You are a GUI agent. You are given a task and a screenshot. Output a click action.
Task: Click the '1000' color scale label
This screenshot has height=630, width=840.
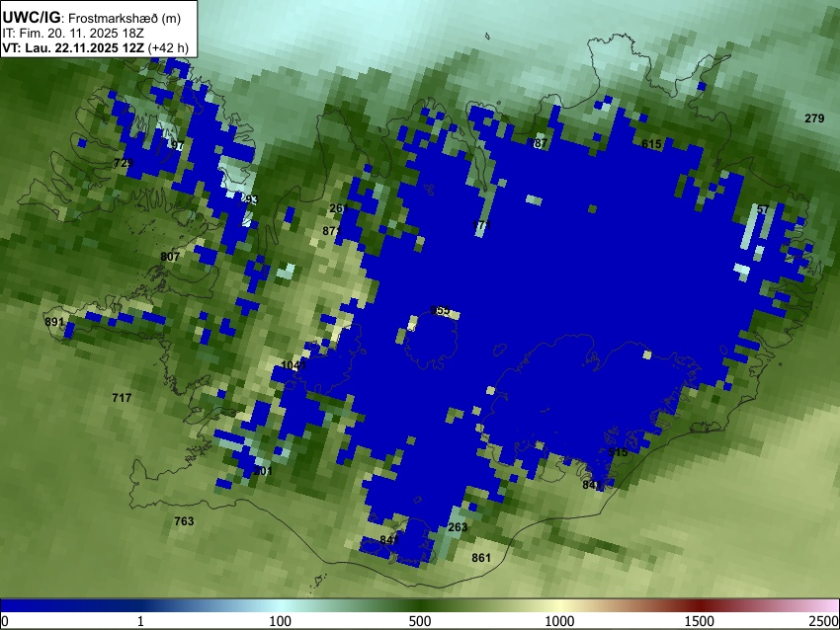tap(559, 621)
